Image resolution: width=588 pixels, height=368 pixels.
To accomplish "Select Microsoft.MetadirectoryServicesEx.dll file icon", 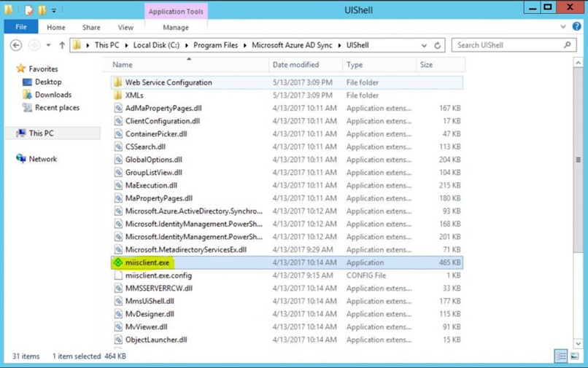I will pyautogui.click(x=118, y=249).
